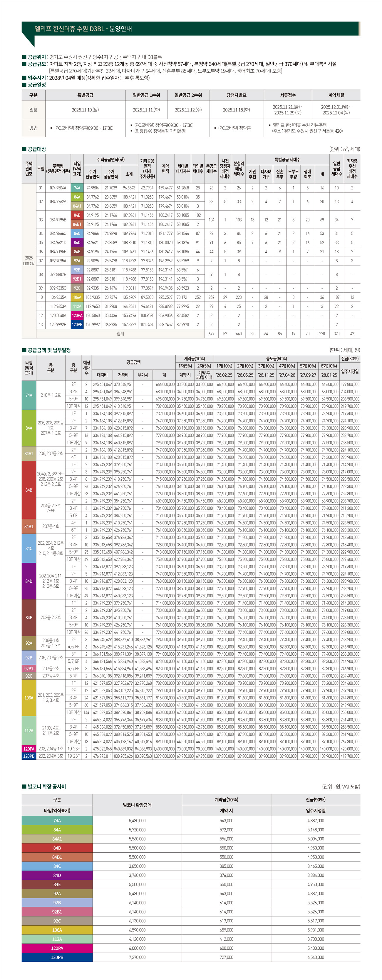This screenshot has height=980, width=382.
Task: Click the 2025.11.10.(월) schedule date cell
Action: coord(85,110)
